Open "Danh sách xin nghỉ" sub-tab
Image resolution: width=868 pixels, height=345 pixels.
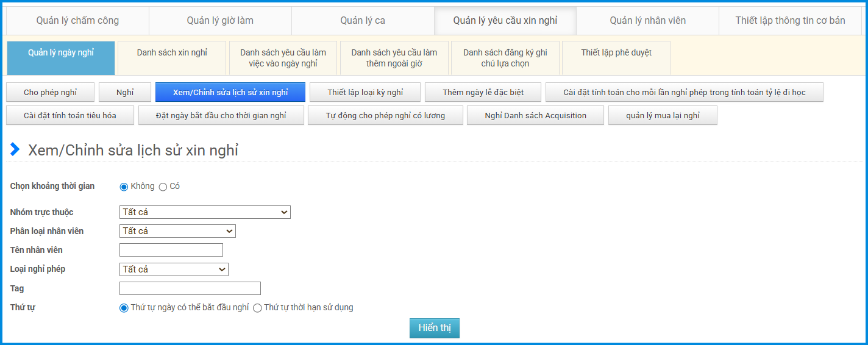172,53
